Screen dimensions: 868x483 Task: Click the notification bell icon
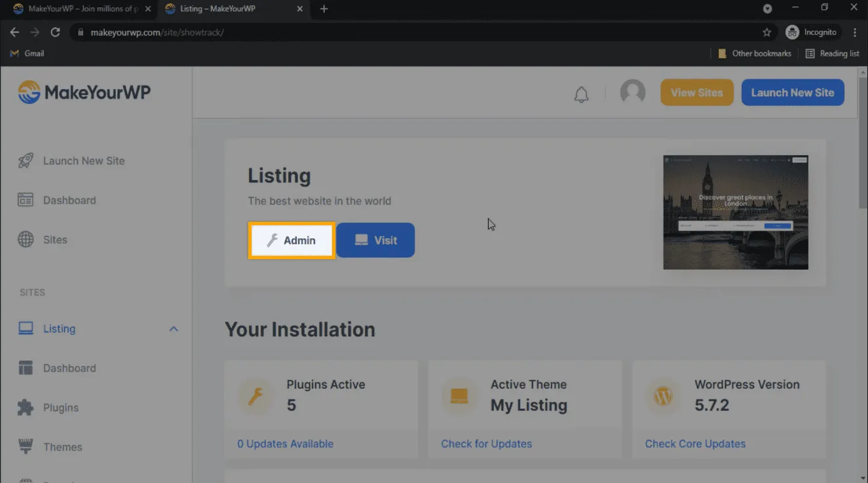(581, 95)
